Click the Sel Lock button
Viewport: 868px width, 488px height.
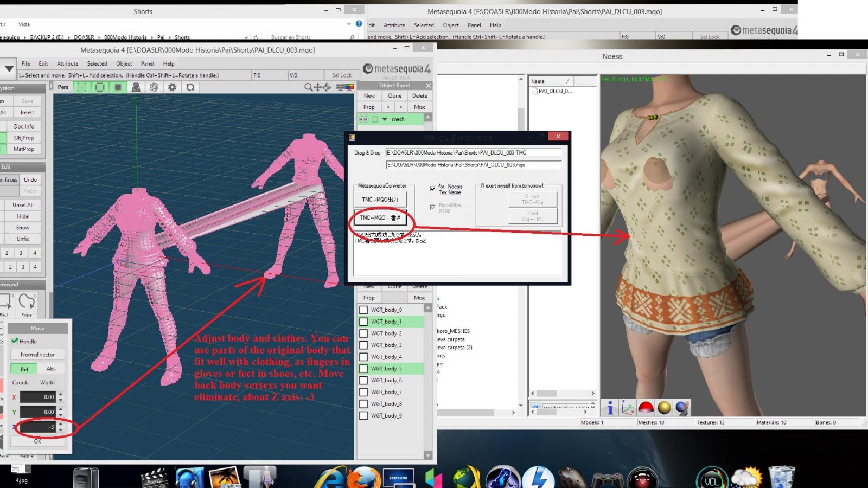click(342, 75)
